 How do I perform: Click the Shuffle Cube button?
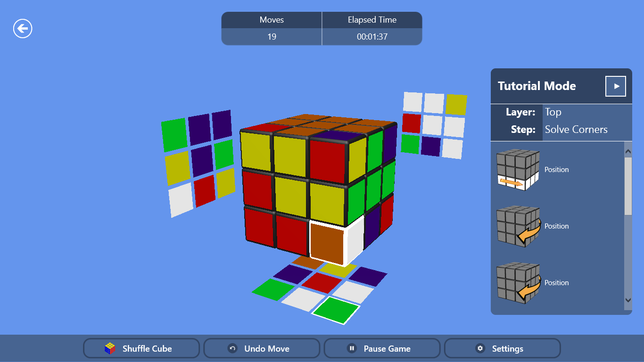coord(141,348)
